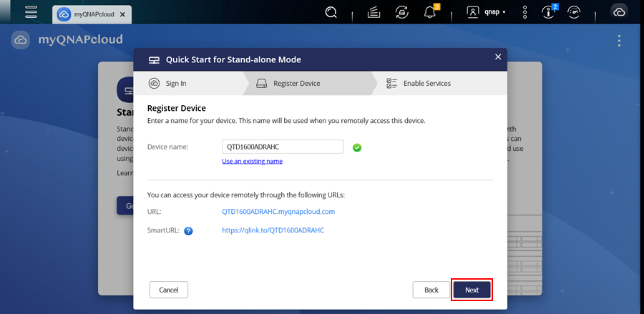The image size is (644, 314).
Task: Click the SmartURL help question icon
Action: 188,231
